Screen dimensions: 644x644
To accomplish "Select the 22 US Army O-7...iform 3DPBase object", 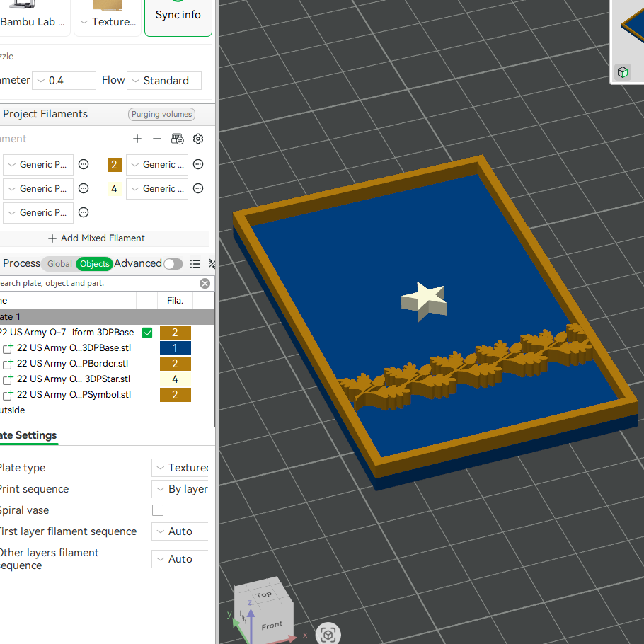I will click(67, 333).
